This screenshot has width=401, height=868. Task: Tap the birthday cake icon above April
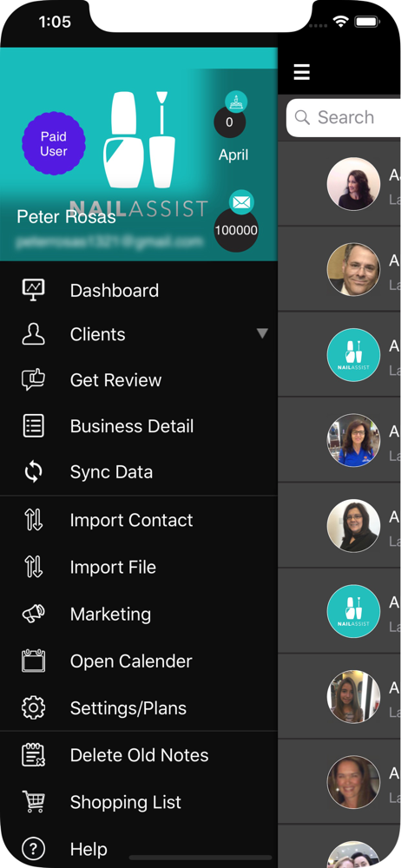(x=236, y=102)
